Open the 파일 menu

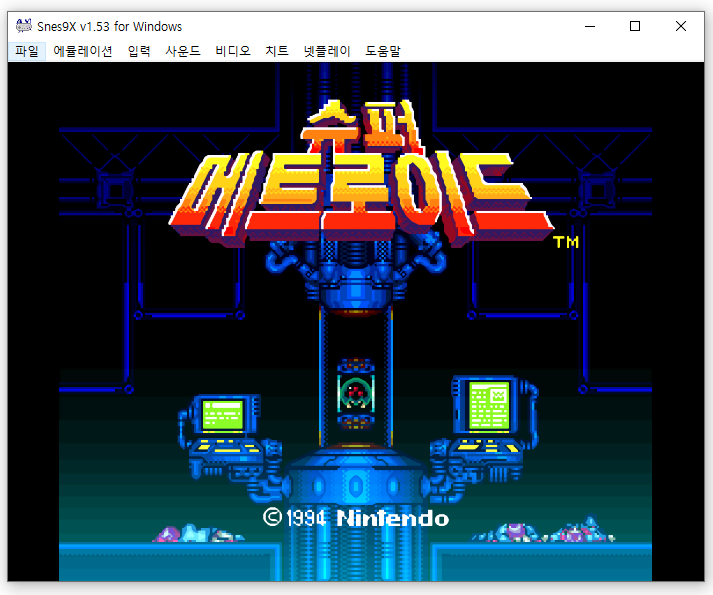point(27,51)
